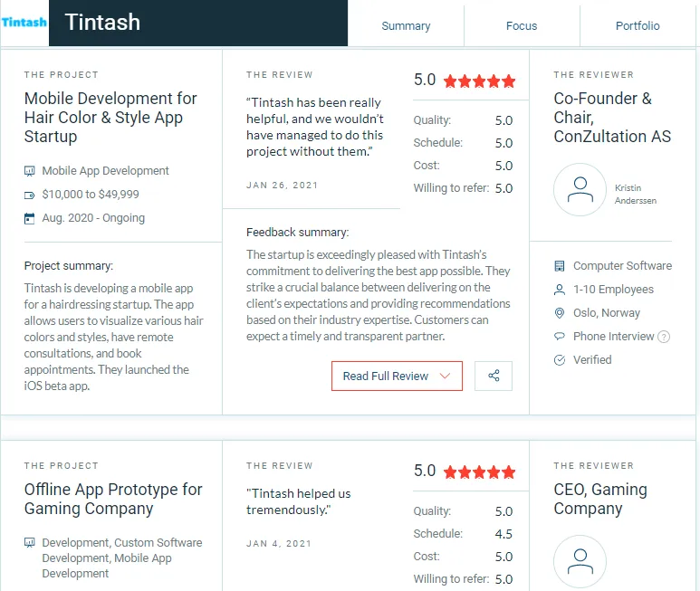Image resolution: width=700 pixels, height=591 pixels.
Task: Click the "Tintash has been really helpful" quote
Action: point(315,127)
